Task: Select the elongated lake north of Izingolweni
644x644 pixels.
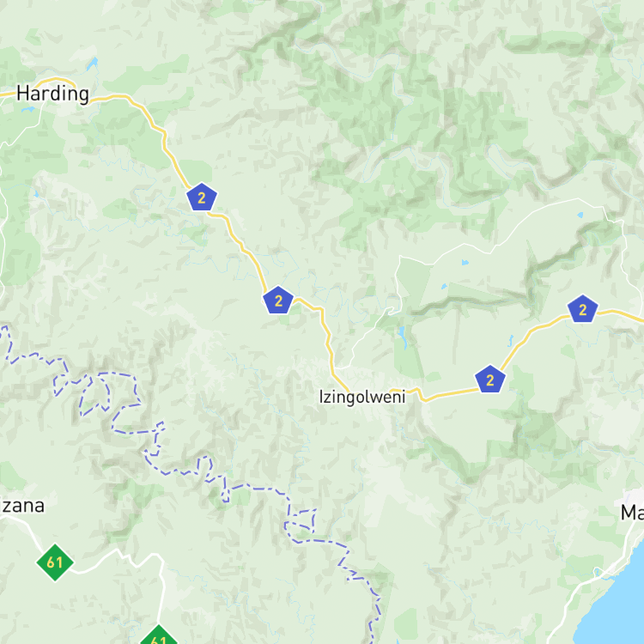Action: coord(403,337)
